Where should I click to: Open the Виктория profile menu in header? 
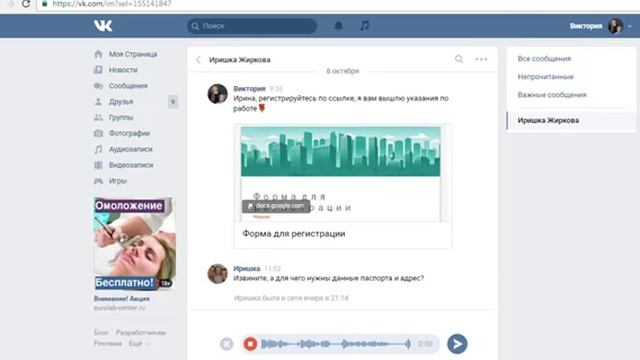600,26
